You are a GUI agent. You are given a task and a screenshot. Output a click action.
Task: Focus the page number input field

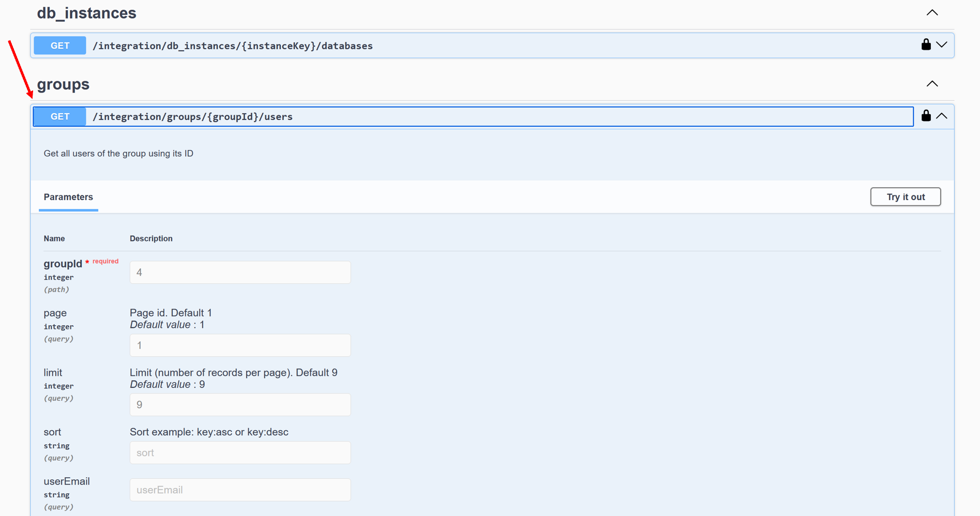point(240,345)
